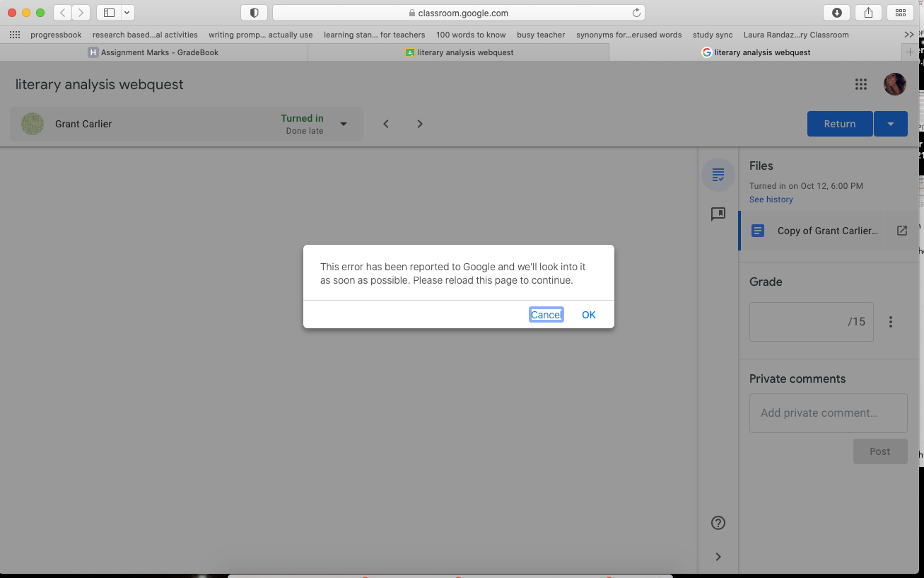Open the 'busy teacher' bookmark
924x578 pixels.
pos(541,35)
